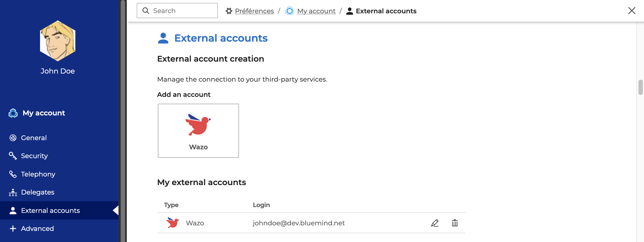
Task: Click the Advanced plus icon
Action: tap(13, 228)
